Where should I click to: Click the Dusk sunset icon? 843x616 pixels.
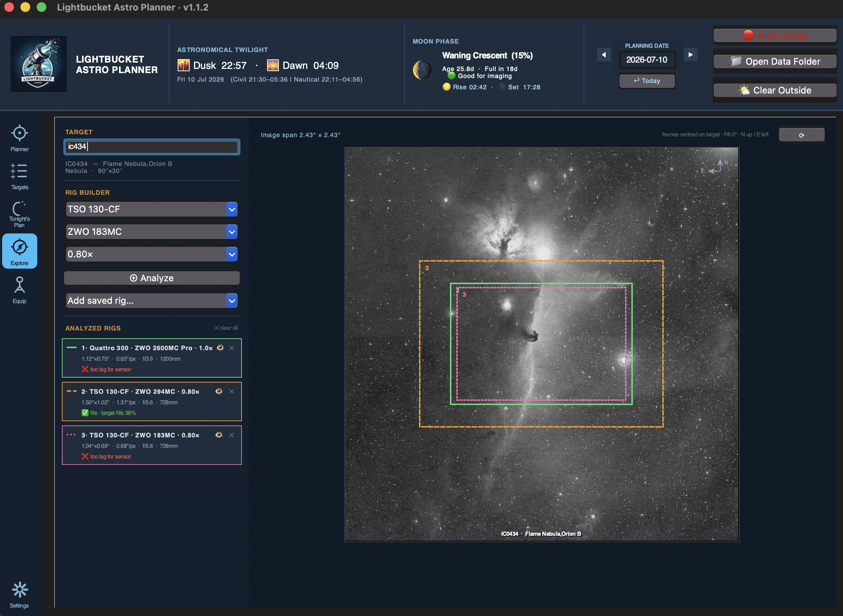point(184,65)
